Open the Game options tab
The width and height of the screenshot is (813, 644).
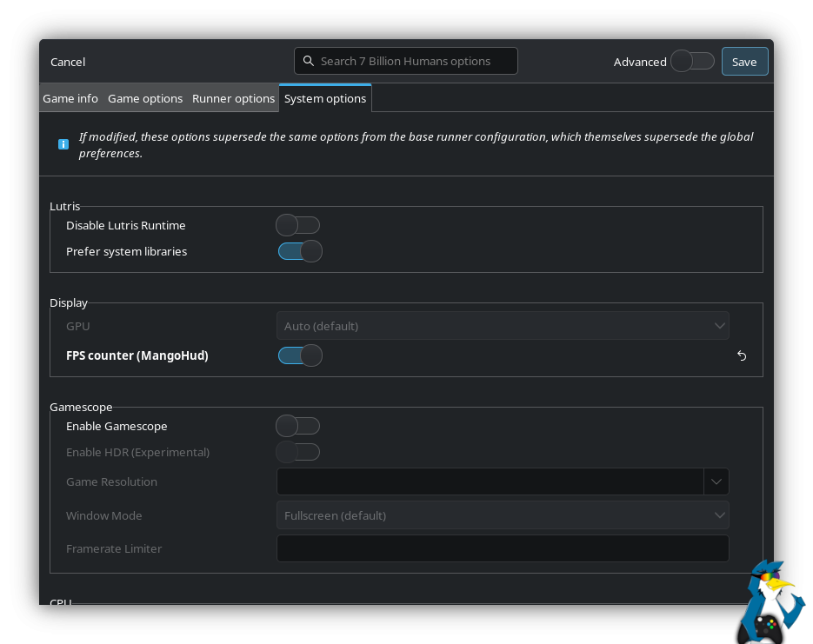[145, 98]
